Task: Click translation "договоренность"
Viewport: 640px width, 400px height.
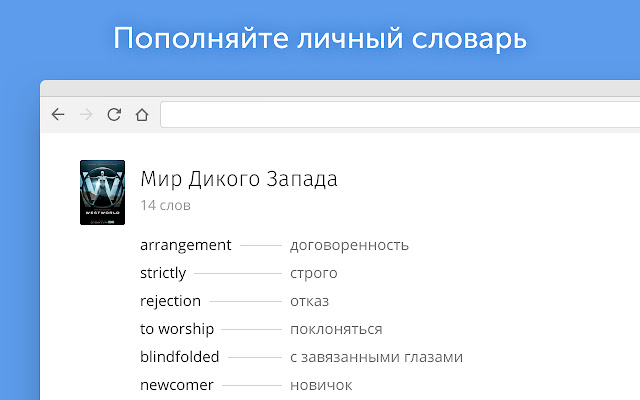Action: [x=349, y=245]
